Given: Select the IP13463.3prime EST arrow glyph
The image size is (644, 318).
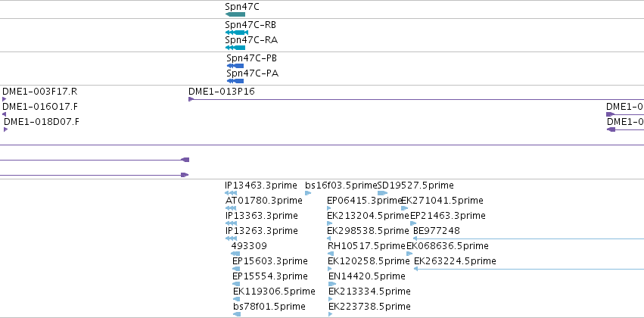Looking at the screenshot, I should (231, 193).
